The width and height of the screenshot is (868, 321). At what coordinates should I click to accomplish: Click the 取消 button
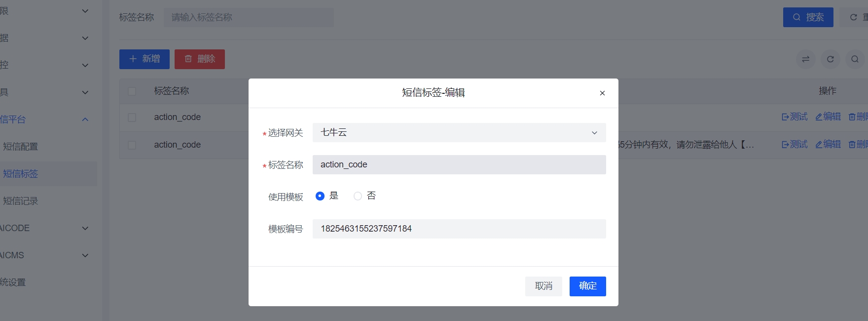tap(543, 286)
